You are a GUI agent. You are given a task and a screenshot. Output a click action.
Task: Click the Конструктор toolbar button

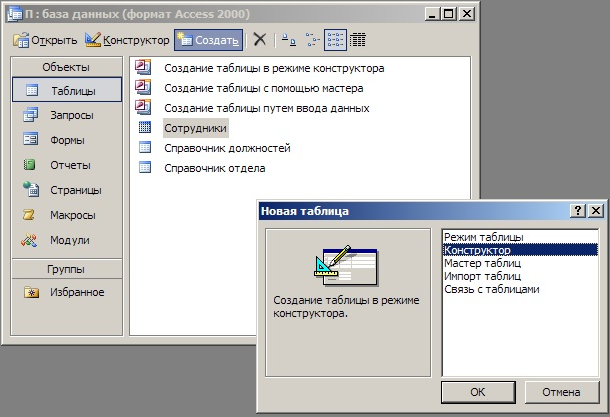[x=127, y=40]
